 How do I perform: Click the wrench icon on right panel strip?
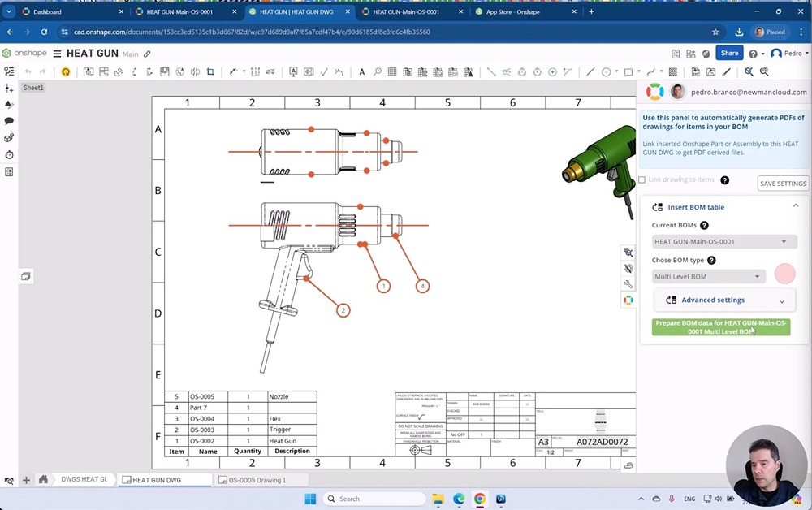pyautogui.click(x=628, y=284)
